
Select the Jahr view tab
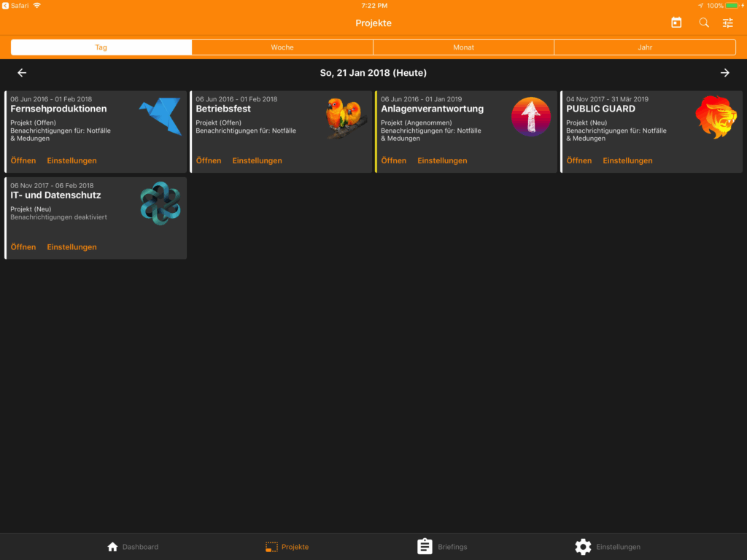coord(645,47)
